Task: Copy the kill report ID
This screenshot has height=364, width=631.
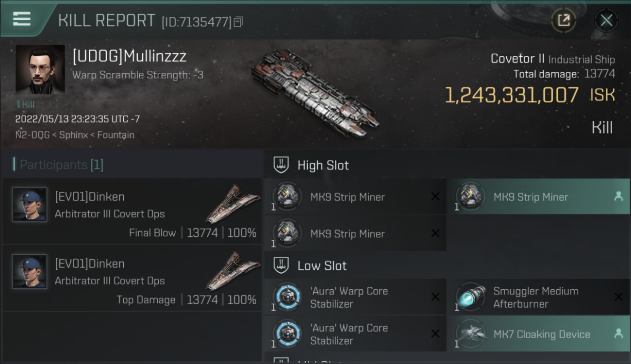Action: (238, 21)
